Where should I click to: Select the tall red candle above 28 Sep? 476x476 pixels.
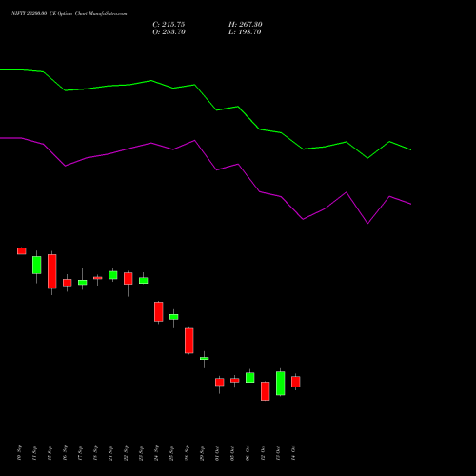click(189, 341)
